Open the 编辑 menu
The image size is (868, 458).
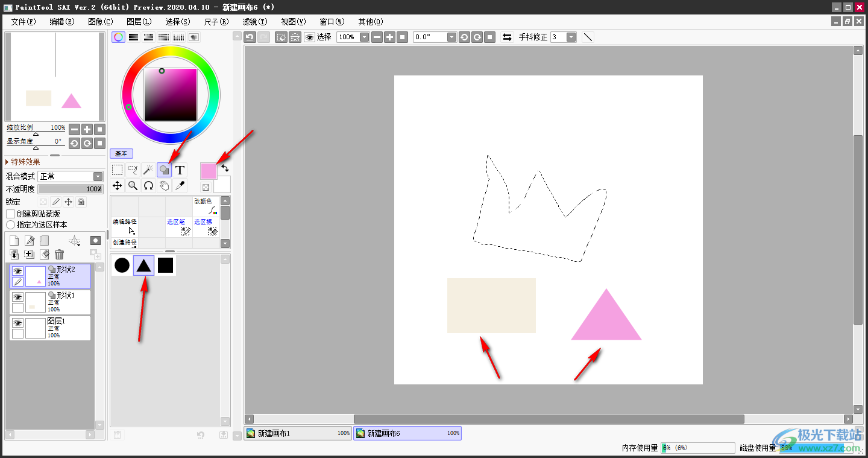coord(61,22)
